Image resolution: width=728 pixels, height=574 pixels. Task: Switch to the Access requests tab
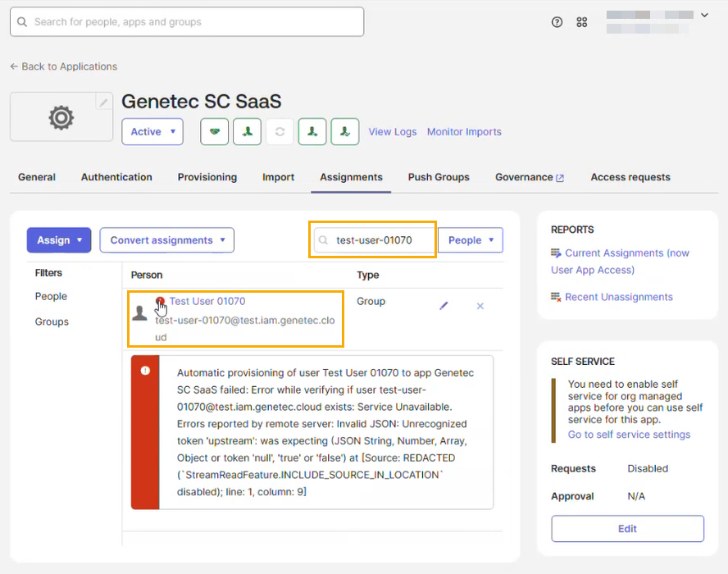pos(630,177)
